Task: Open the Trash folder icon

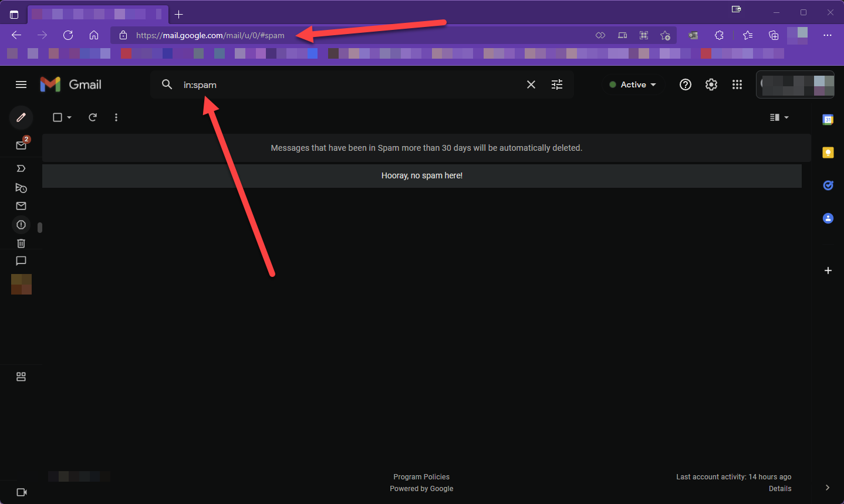Action: click(x=21, y=243)
